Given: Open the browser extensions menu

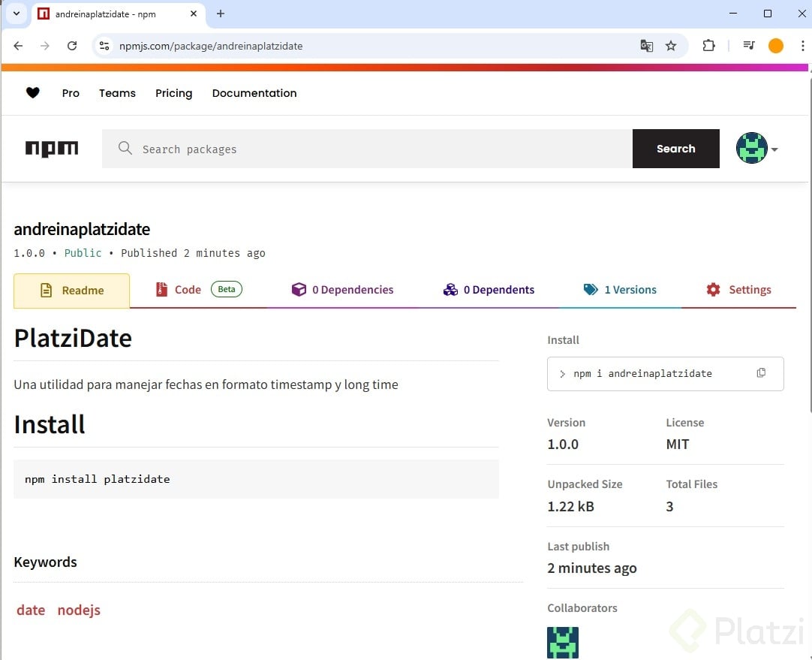Looking at the screenshot, I should [x=708, y=46].
